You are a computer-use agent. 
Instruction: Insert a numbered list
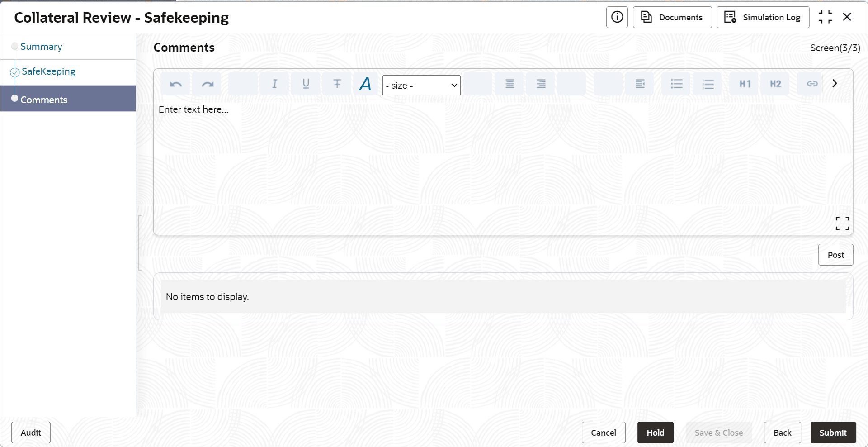coord(708,84)
